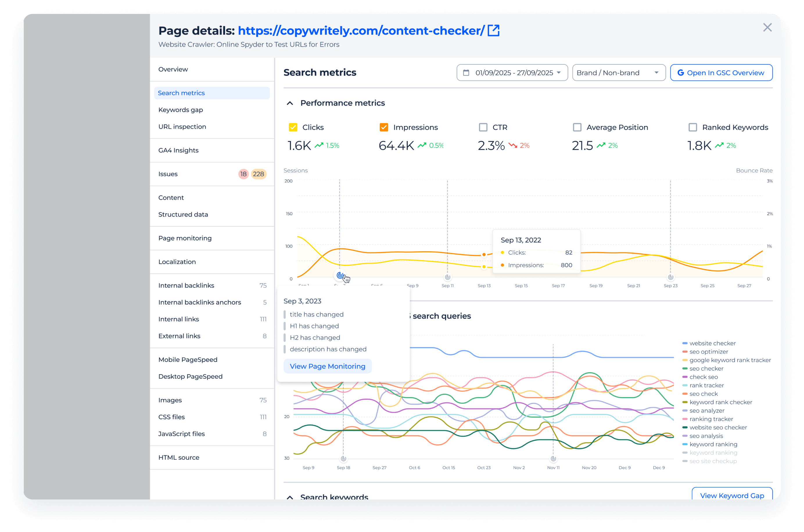Open Internal backlinks list

click(x=212, y=285)
